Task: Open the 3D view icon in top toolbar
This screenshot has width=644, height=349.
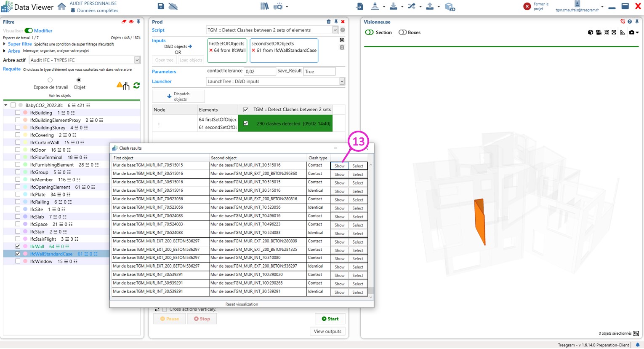Action: click(450, 7)
